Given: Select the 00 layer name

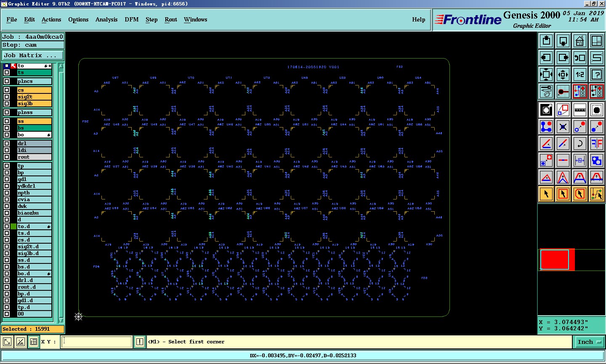Looking at the screenshot, I should tap(34, 314).
